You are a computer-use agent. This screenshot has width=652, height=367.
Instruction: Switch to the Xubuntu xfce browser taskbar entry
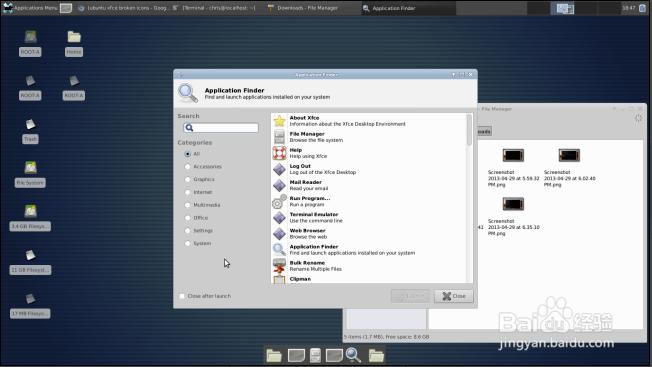click(123, 8)
